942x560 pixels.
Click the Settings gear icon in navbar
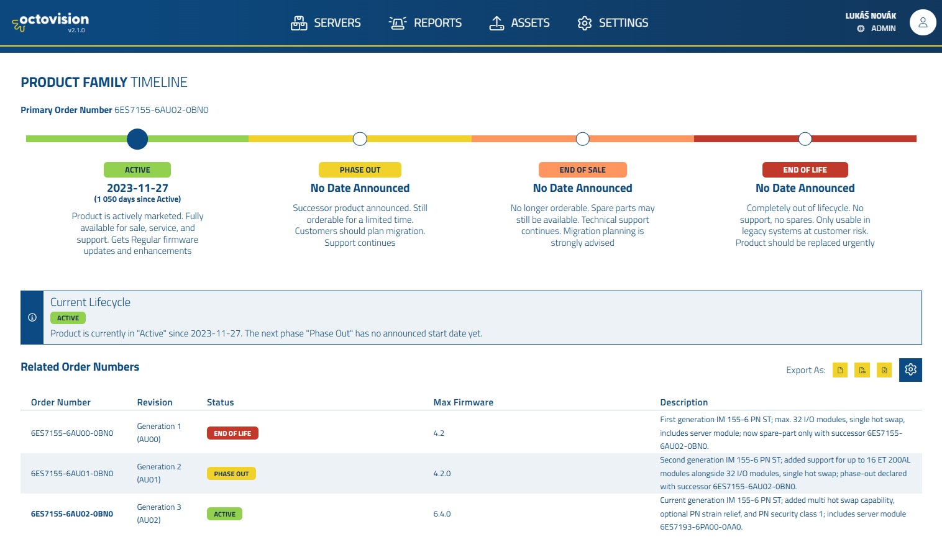[x=585, y=23]
